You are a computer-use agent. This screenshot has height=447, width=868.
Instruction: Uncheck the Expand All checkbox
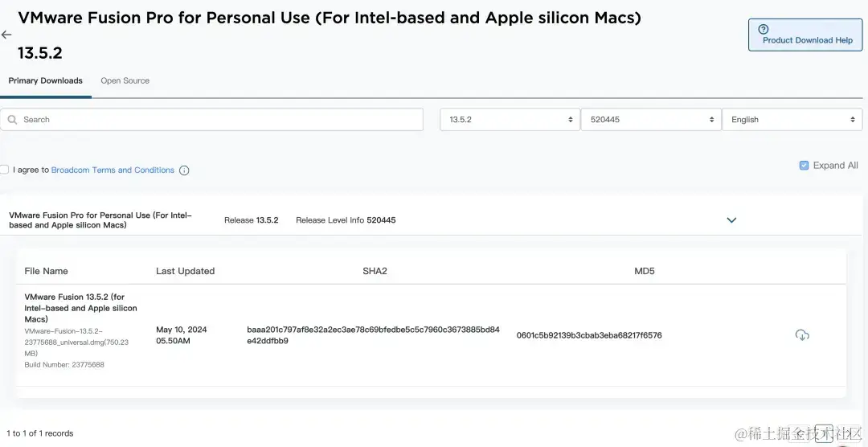pyautogui.click(x=804, y=166)
